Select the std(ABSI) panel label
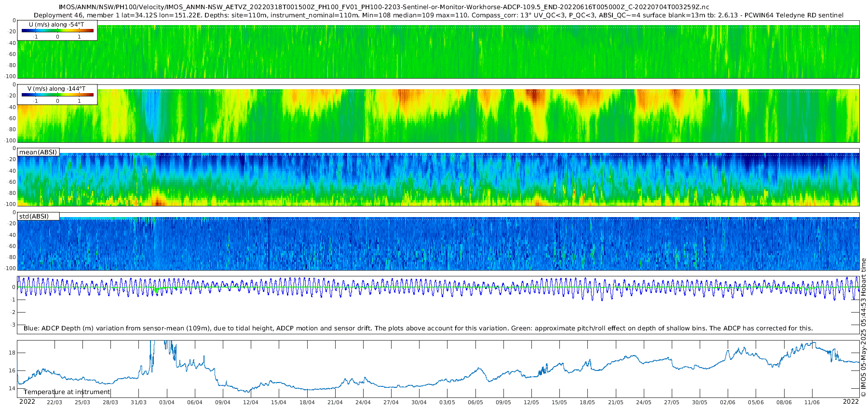This screenshot has height=410, width=868. click(x=38, y=217)
